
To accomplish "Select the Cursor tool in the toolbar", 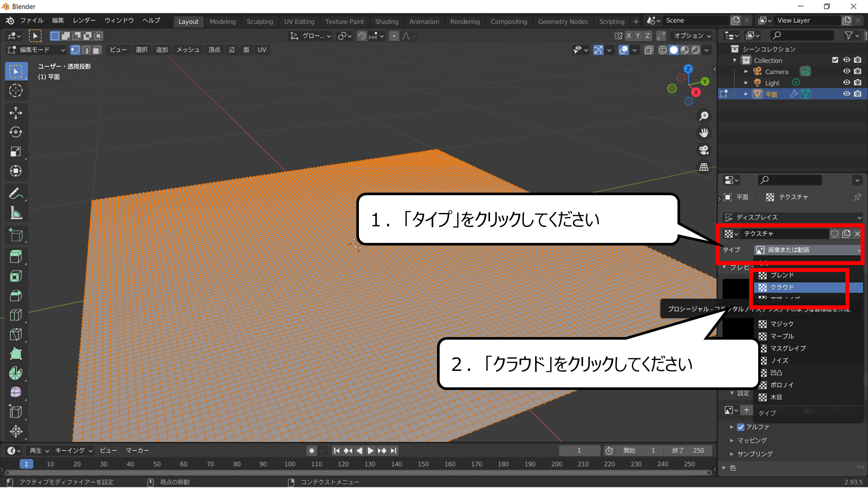I will tap(16, 91).
